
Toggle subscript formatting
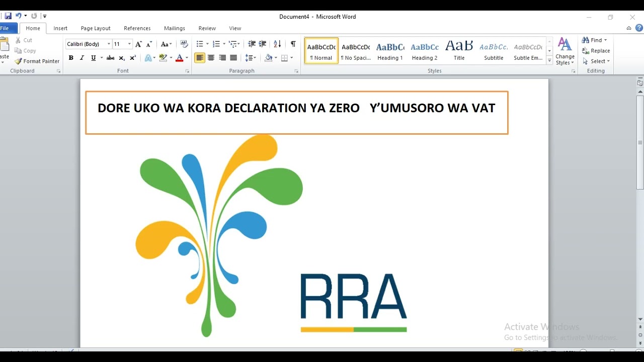tap(122, 58)
